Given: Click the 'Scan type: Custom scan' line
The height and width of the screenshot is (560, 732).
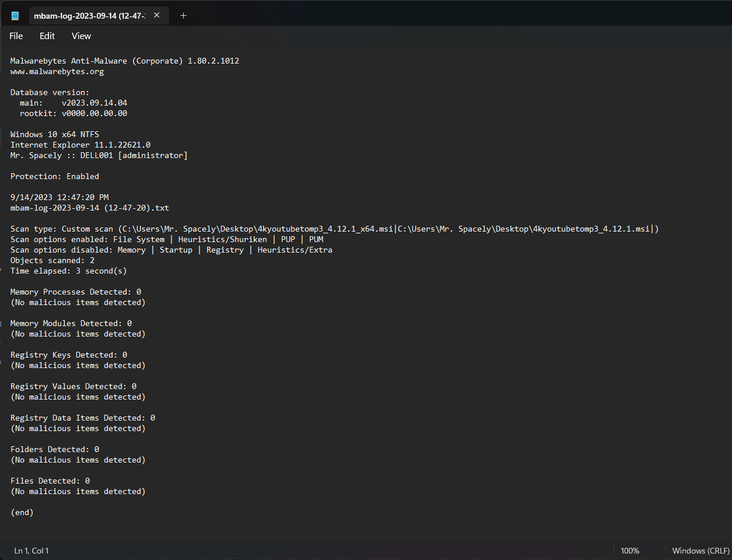Looking at the screenshot, I should click(x=335, y=229).
